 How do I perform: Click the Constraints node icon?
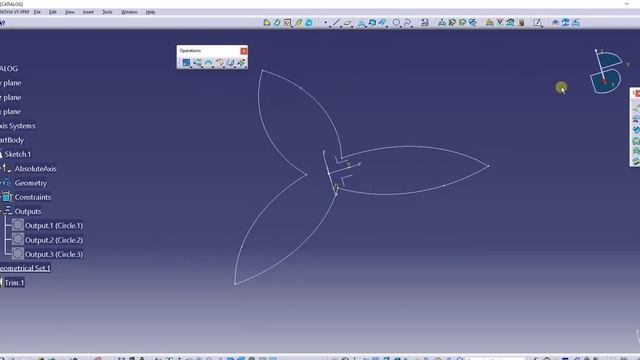click(x=7, y=197)
